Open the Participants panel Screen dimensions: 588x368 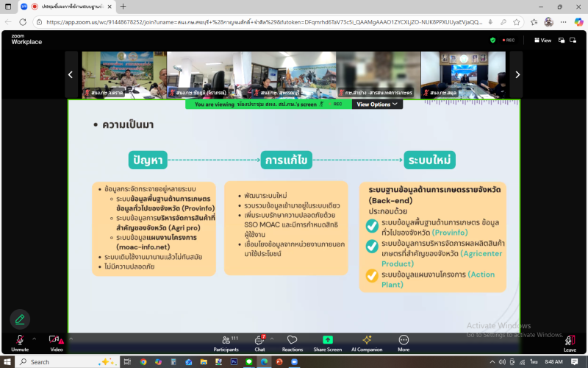(x=226, y=342)
